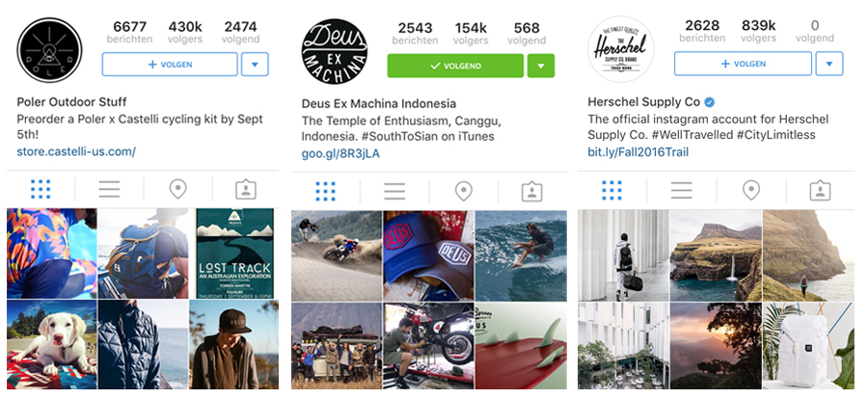Show Herschel Supply Co photo map pin
868x399 pixels.
[x=750, y=191]
